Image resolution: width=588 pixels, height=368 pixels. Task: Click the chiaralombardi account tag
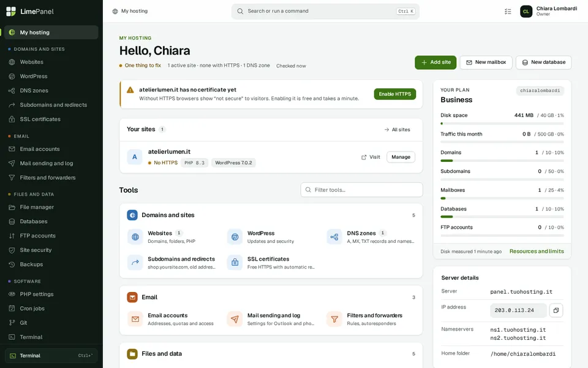point(540,91)
